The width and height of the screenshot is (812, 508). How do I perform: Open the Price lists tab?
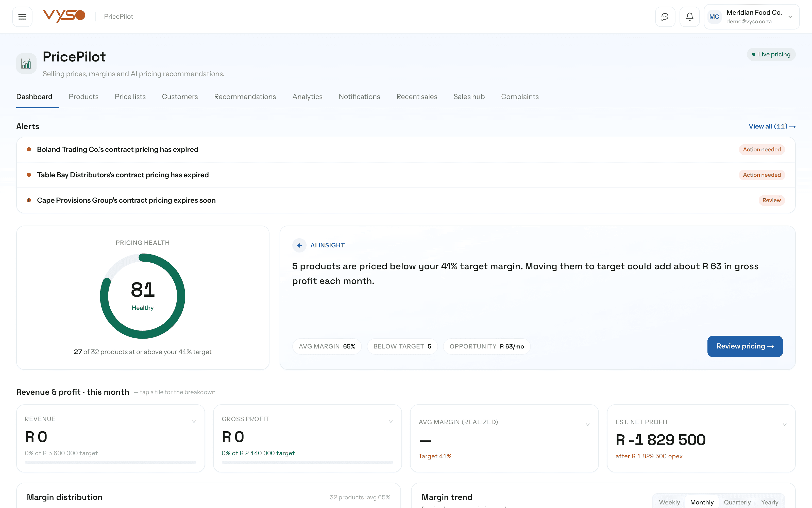pos(130,97)
